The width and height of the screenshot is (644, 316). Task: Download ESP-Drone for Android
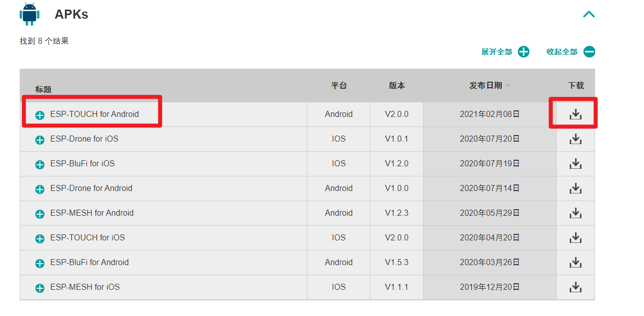tap(575, 188)
